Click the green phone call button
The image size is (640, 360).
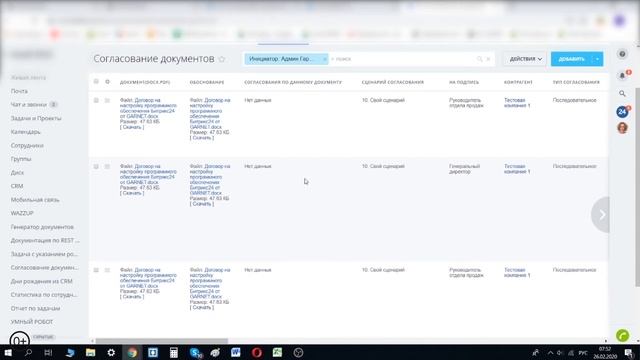pyautogui.click(x=622, y=336)
